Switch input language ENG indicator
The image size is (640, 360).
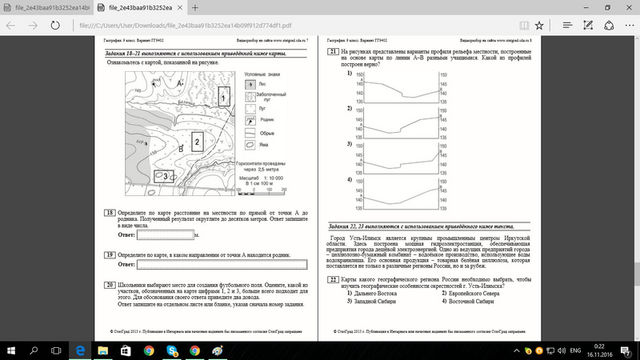(576, 351)
